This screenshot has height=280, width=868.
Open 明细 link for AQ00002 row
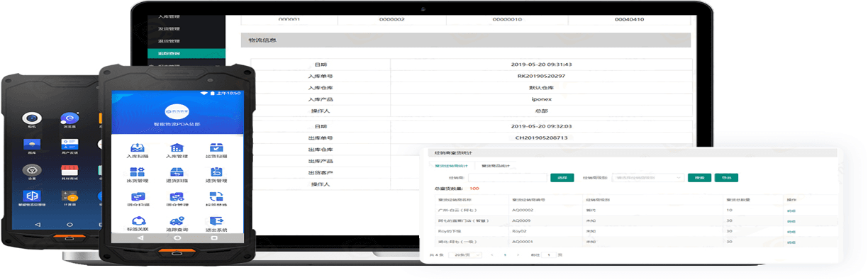tap(791, 211)
